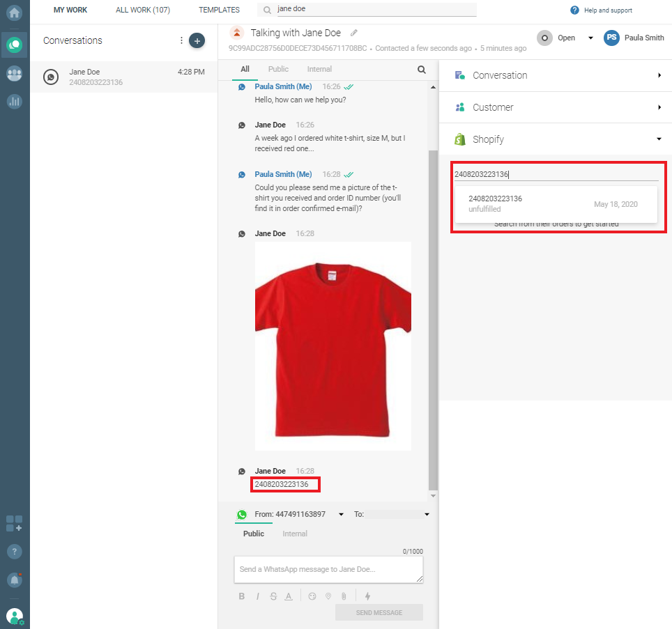Click the plus button to start new conversation

click(197, 41)
